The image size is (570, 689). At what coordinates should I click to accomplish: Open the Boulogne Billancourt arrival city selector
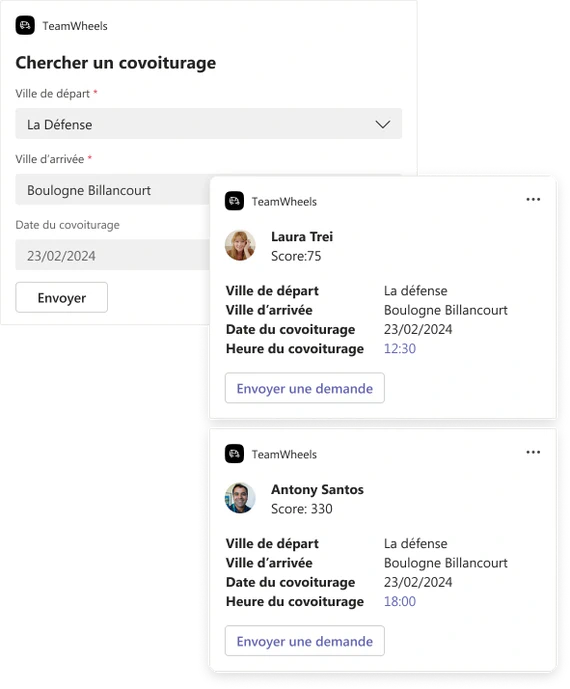pos(113,189)
